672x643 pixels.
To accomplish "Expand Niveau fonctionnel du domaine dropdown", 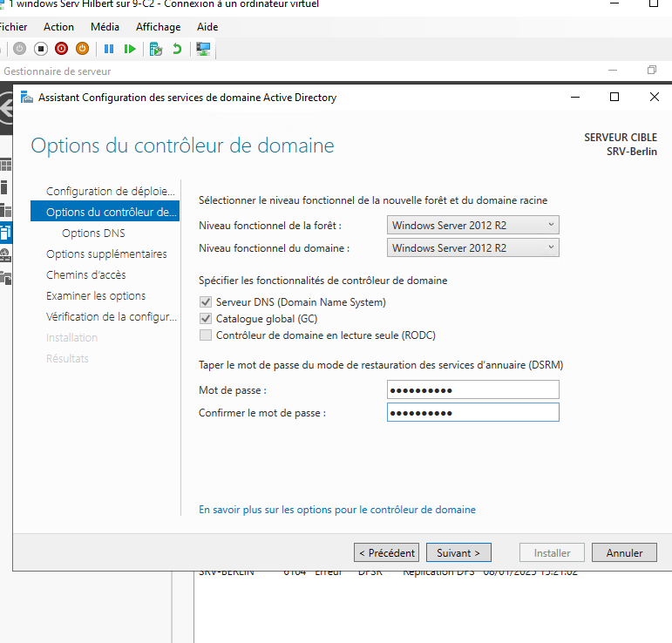I will point(472,248).
